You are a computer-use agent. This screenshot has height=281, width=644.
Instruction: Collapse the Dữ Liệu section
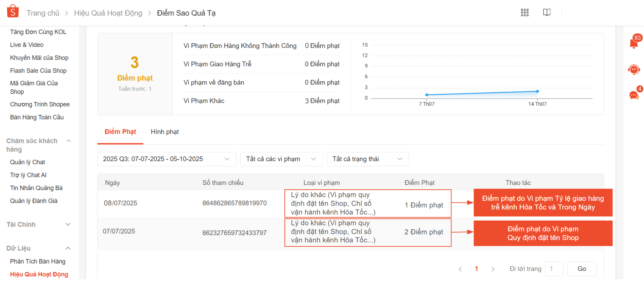(x=68, y=248)
